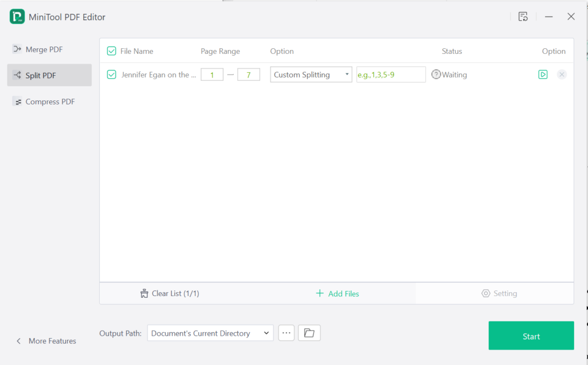Click the Page Range column header
The width and height of the screenshot is (588, 365).
click(x=220, y=51)
